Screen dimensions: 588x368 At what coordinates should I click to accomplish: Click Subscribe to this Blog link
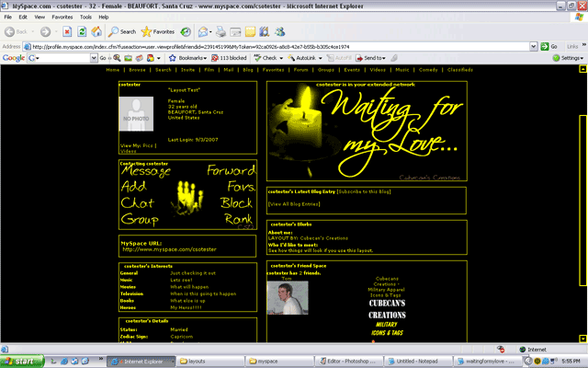(x=364, y=191)
